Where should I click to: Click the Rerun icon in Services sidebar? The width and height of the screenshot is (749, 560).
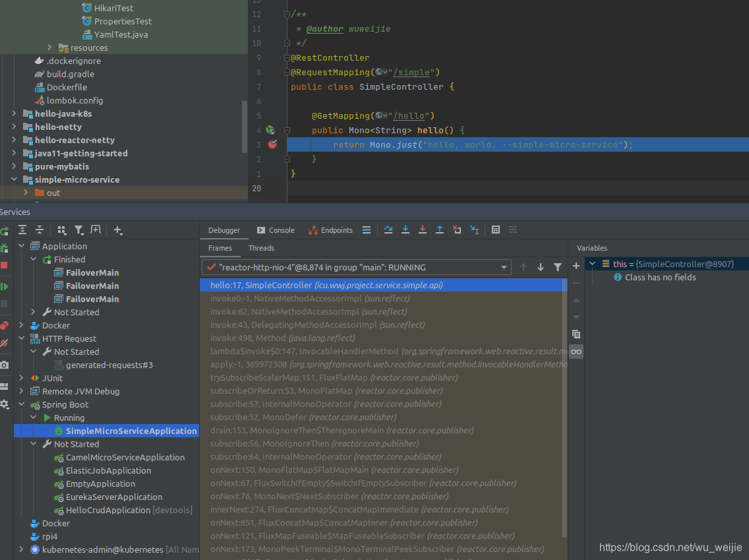click(5, 232)
